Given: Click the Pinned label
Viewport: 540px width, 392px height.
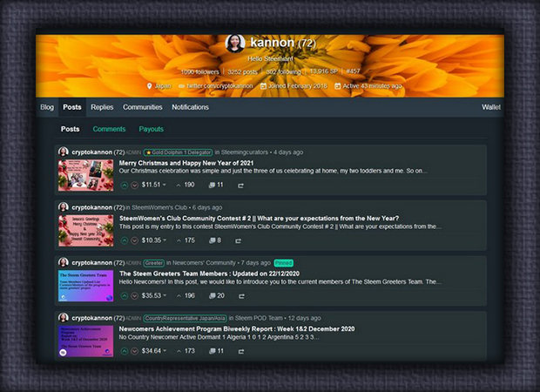Looking at the screenshot, I should 283,263.
